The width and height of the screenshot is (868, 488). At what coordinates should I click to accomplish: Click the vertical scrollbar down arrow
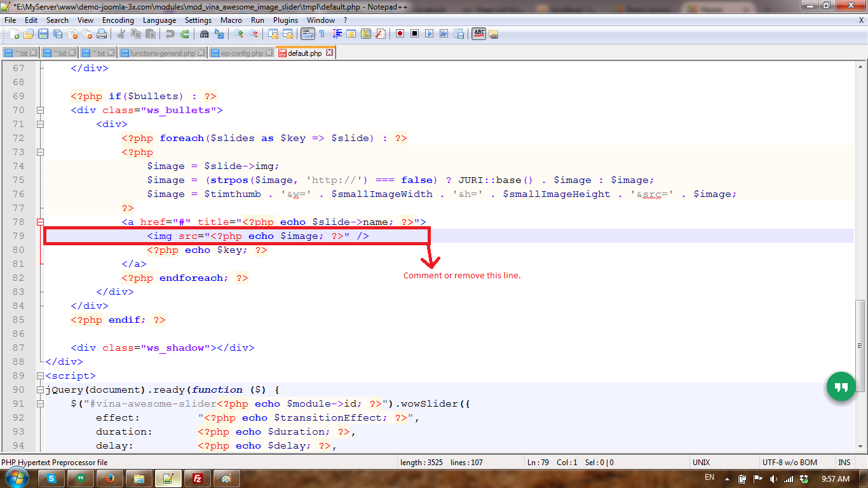coord(862,445)
